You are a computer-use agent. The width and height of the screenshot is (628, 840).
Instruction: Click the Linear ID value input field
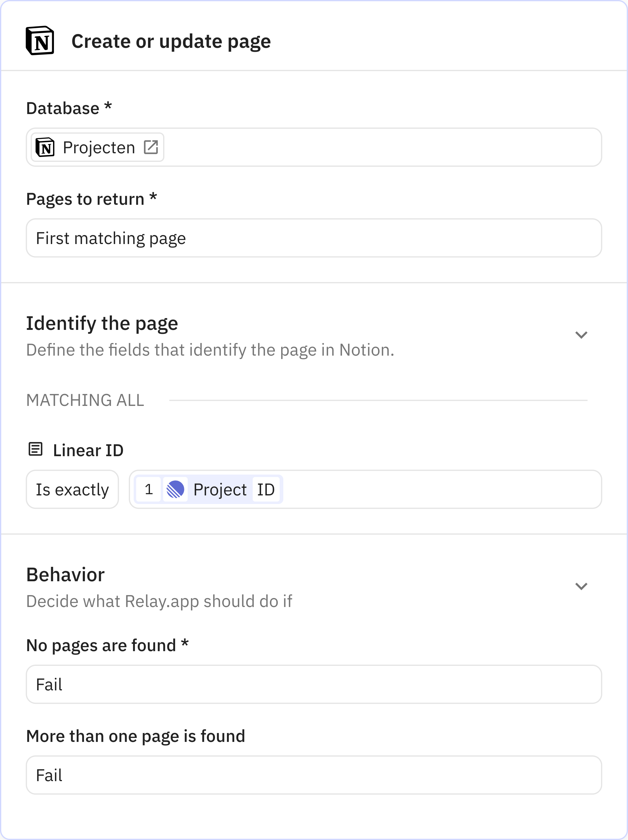(x=366, y=490)
